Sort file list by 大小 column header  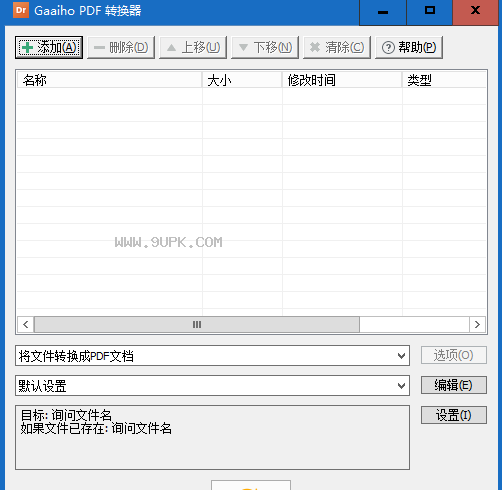coord(242,80)
